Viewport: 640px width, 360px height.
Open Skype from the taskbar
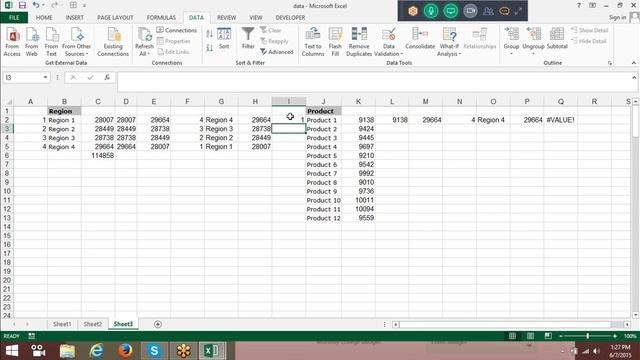point(154,351)
